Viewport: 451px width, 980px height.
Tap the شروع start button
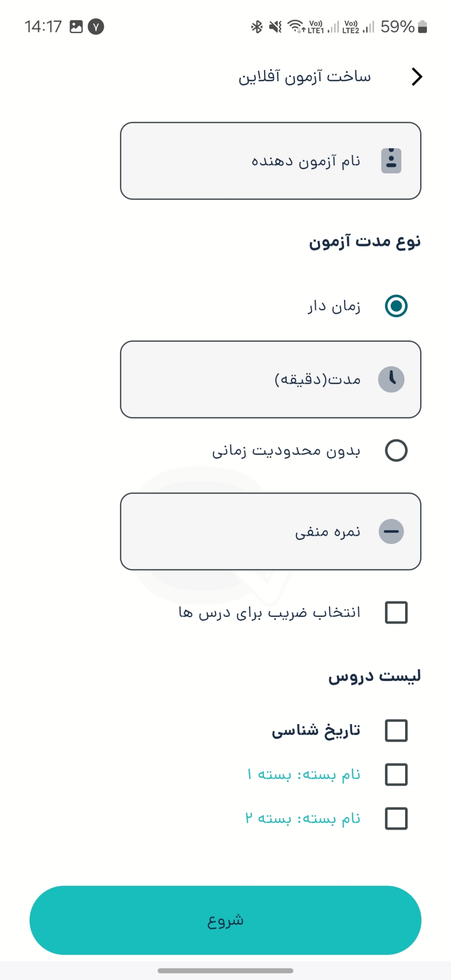click(226, 920)
